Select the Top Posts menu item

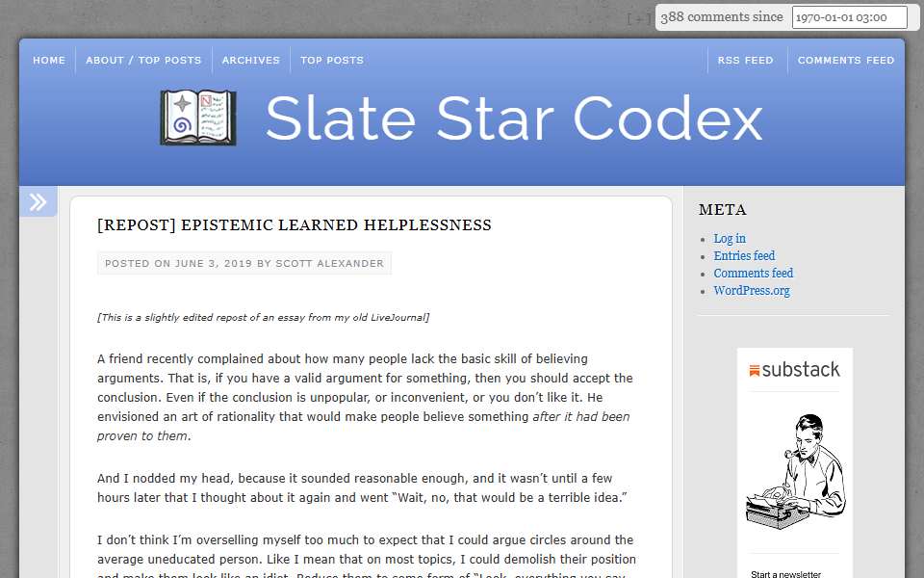(x=332, y=60)
